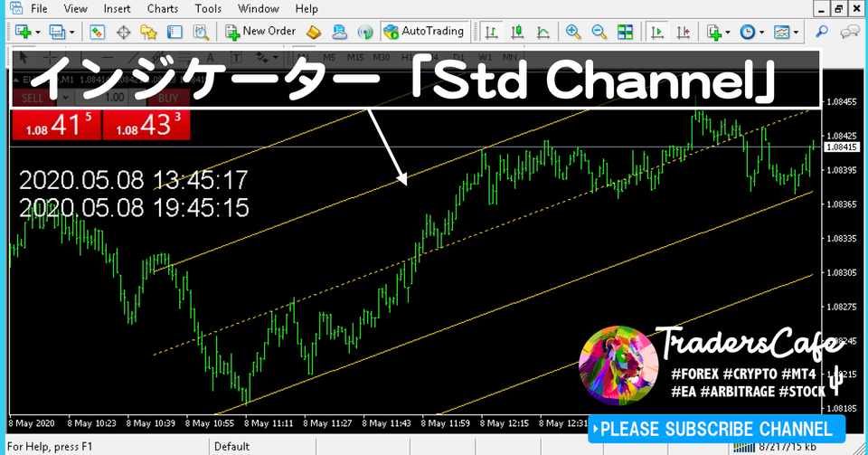Tile chart windows
Screen dimensions: 868x455
click(x=625, y=32)
